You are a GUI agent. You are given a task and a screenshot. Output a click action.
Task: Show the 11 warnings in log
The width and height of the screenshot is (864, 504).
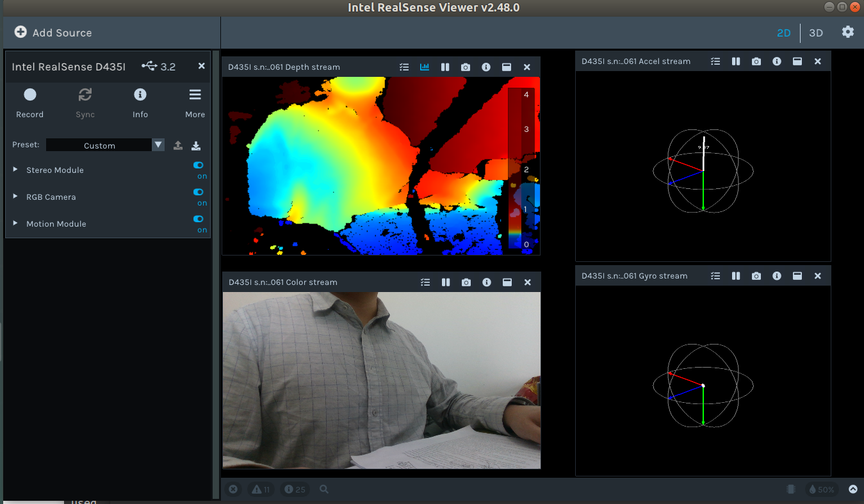coord(261,489)
